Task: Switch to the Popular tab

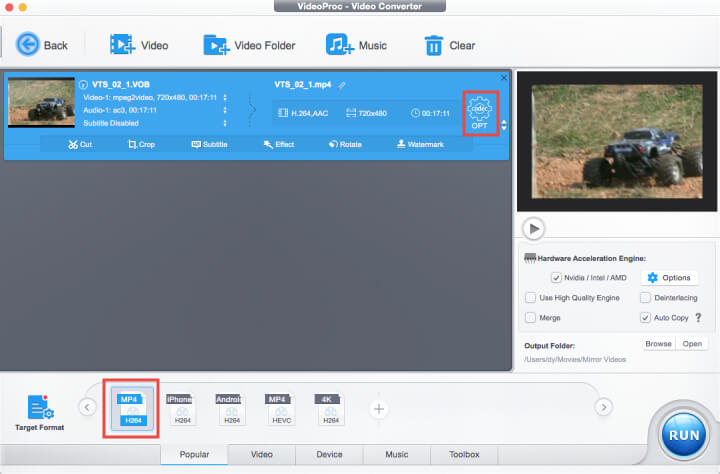Action: click(194, 454)
